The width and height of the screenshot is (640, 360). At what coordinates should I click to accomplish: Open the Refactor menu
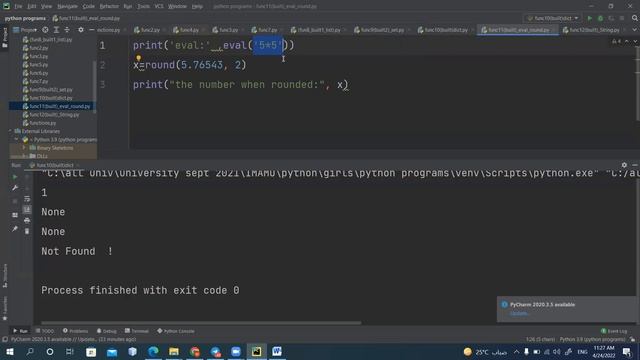(109, 6)
